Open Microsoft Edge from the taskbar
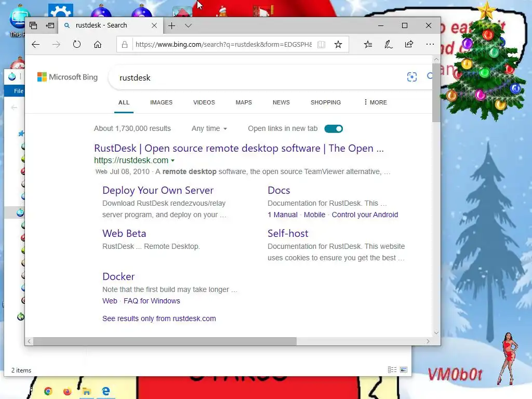 [x=106, y=391]
